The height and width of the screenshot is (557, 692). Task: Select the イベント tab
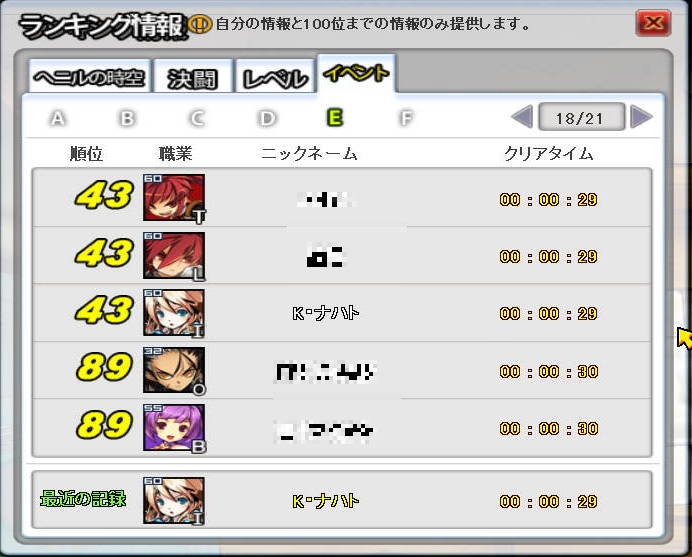(356, 74)
